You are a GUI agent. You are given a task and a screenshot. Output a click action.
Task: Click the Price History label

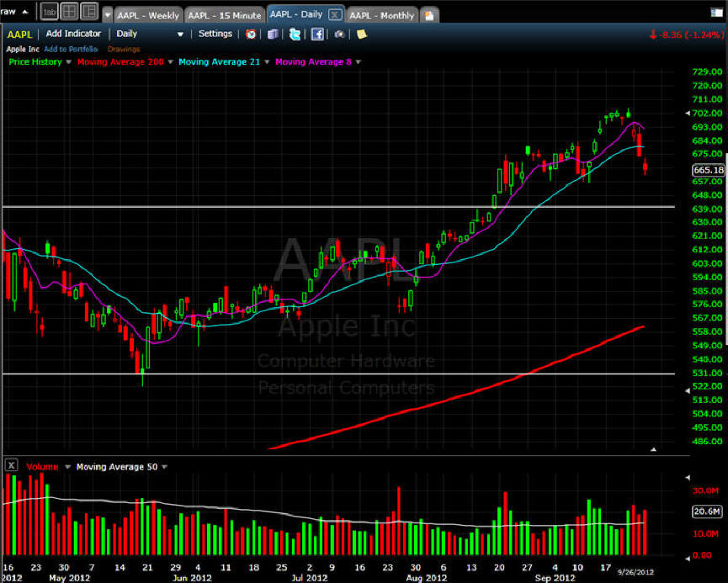[35, 61]
